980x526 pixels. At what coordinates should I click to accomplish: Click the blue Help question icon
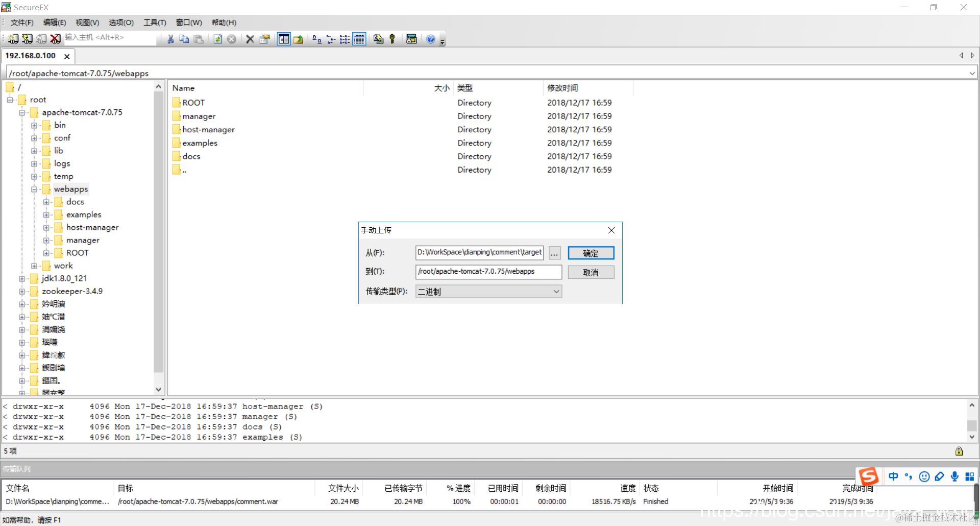click(x=431, y=39)
